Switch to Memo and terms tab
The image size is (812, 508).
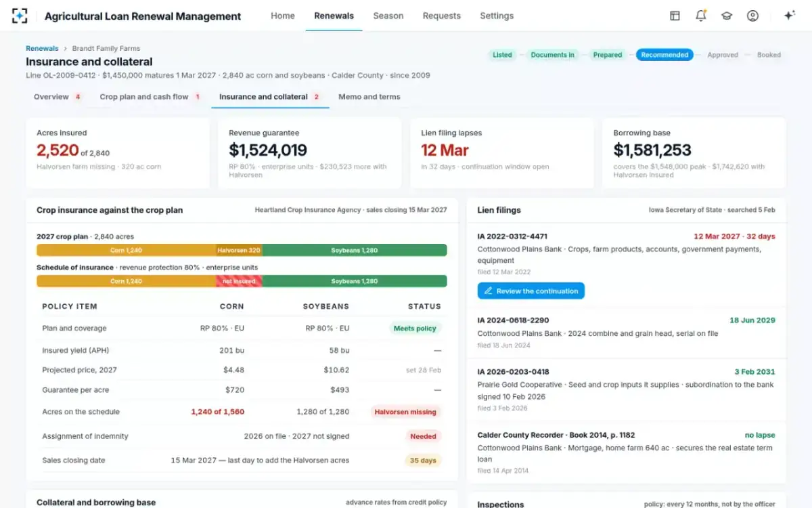point(369,97)
